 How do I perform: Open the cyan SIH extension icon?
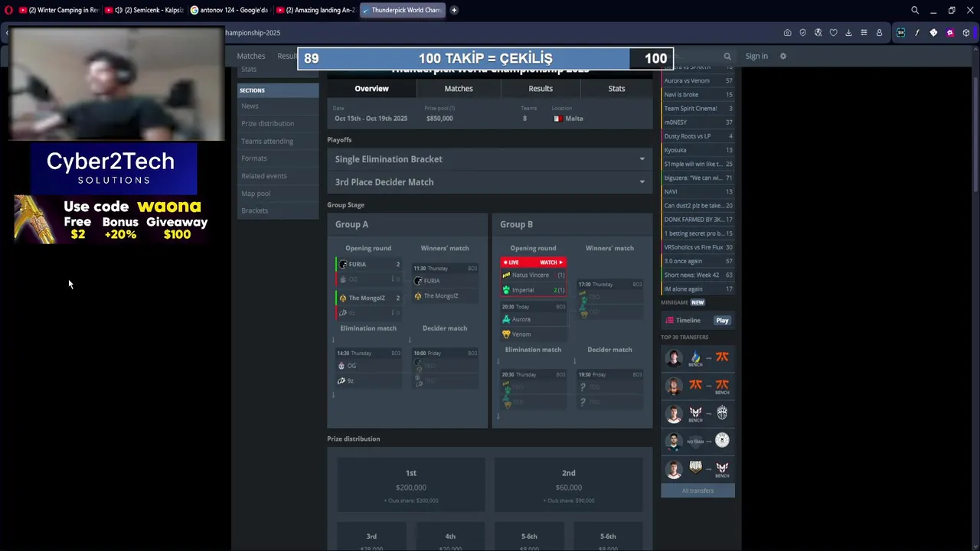point(900,33)
